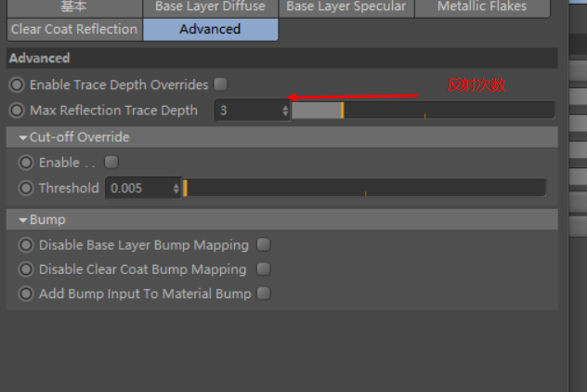Click the Enable Trace Depth Overrides label
587x392 pixels.
119,85
